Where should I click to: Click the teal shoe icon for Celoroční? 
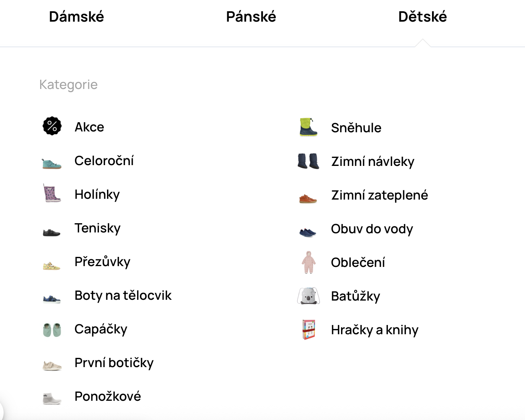pos(52,163)
